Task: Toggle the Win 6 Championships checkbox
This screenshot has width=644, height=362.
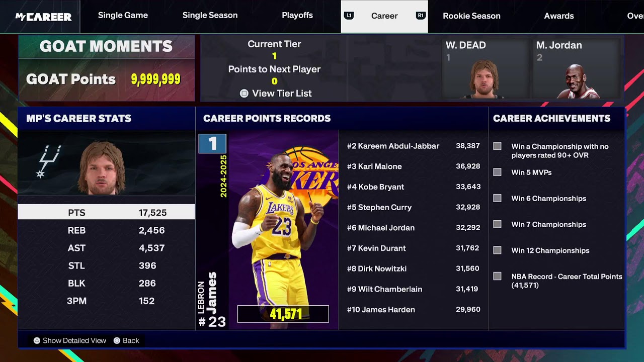Action: [x=497, y=198]
